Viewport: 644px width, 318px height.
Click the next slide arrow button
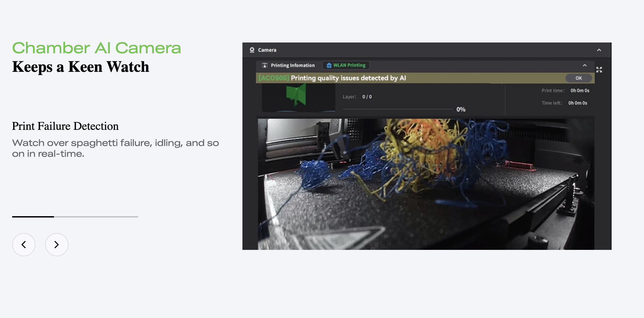pos(57,244)
